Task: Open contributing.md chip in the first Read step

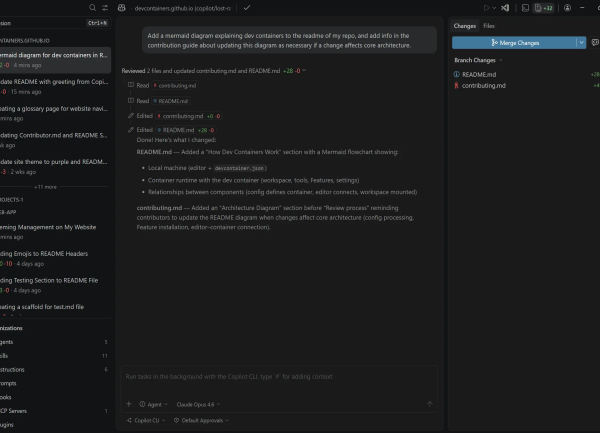Action: tap(175, 86)
